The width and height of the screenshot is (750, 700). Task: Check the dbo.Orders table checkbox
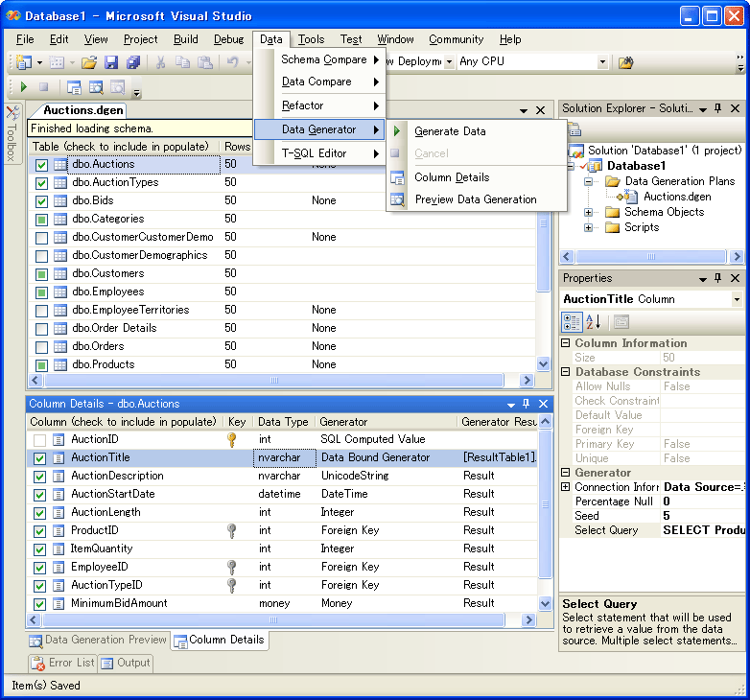pos(41,347)
